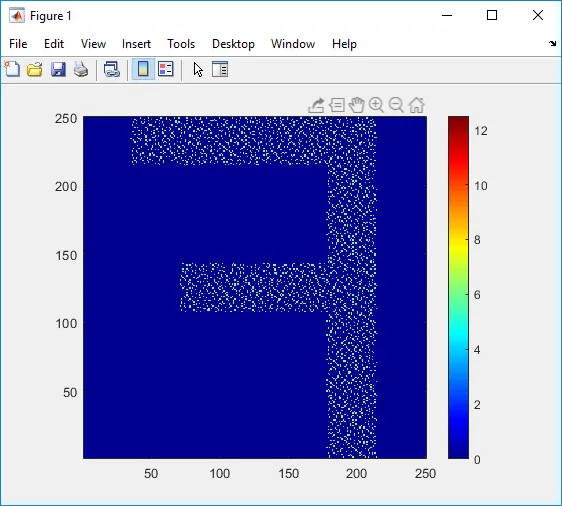Open the View menu
Image resolution: width=562 pixels, height=506 pixels.
(93, 44)
